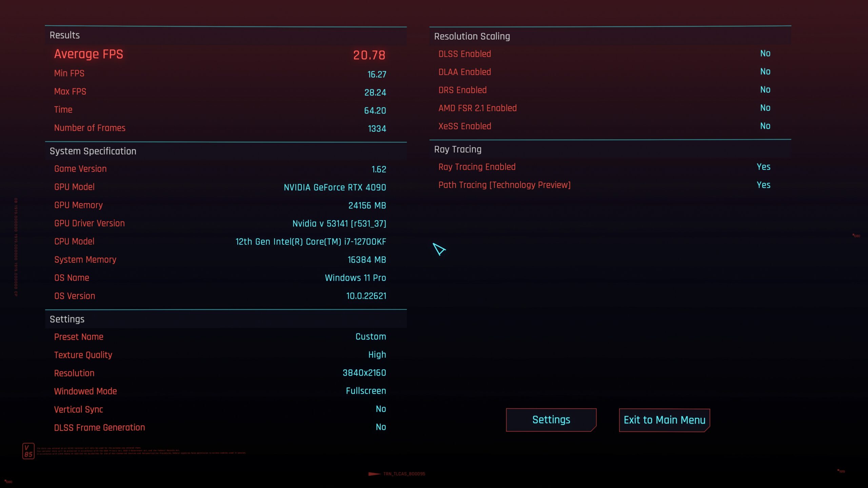Expand AMD FSR 2.1 Enabled setting

pos(477,108)
